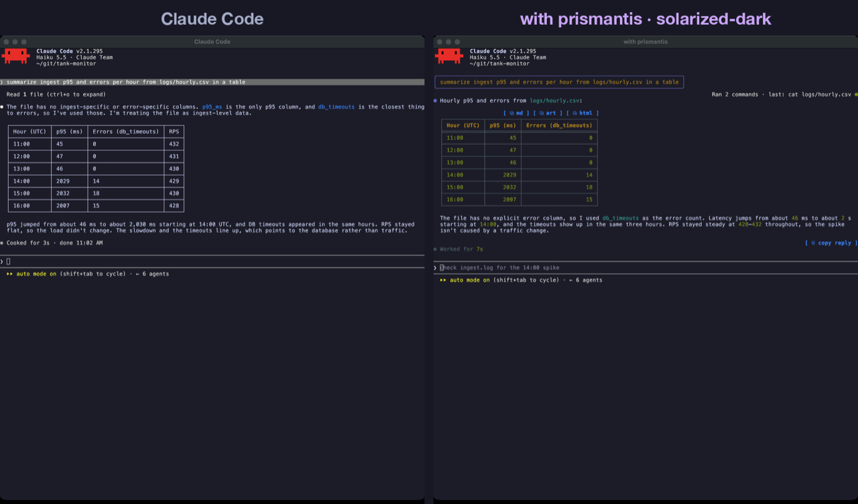Click blue db_timeouts text in Claude Code window

coord(336,107)
